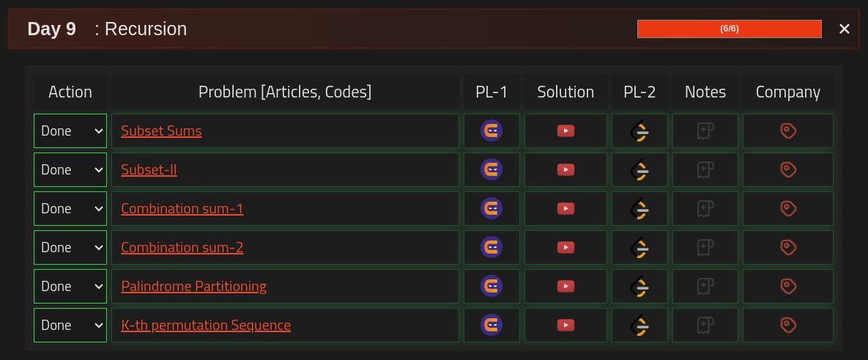Show company tags for Combination sum-1

pos(787,208)
